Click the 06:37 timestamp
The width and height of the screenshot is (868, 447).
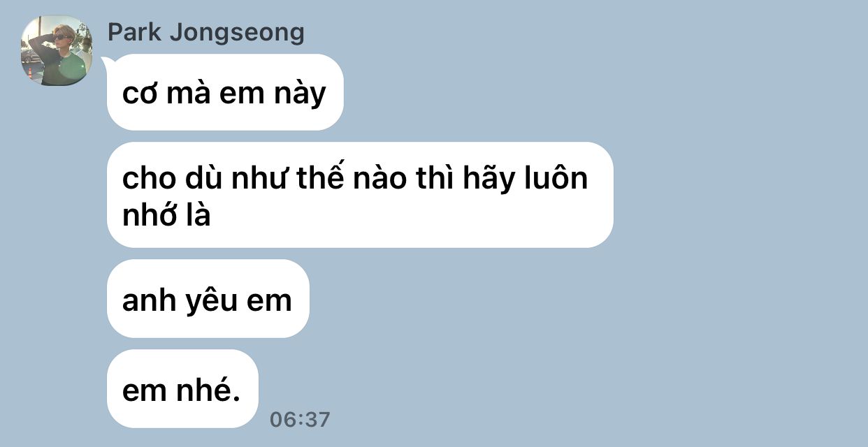click(300, 419)
